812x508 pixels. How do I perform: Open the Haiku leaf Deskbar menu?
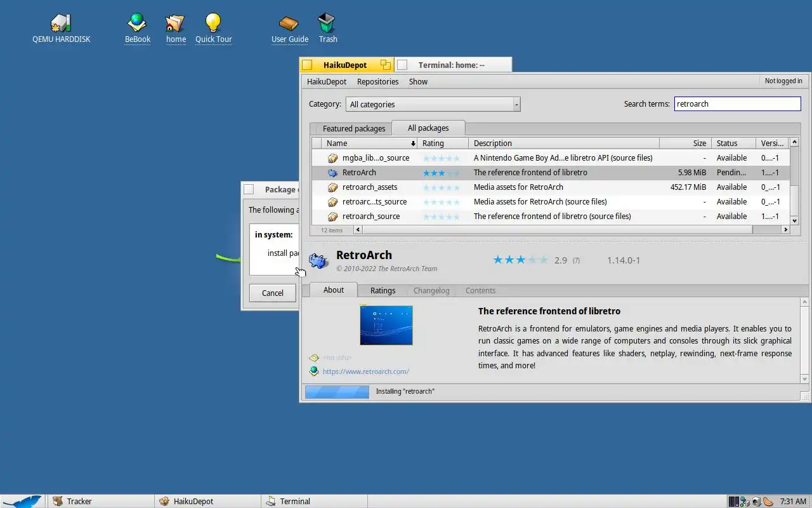tap(23, 501)
